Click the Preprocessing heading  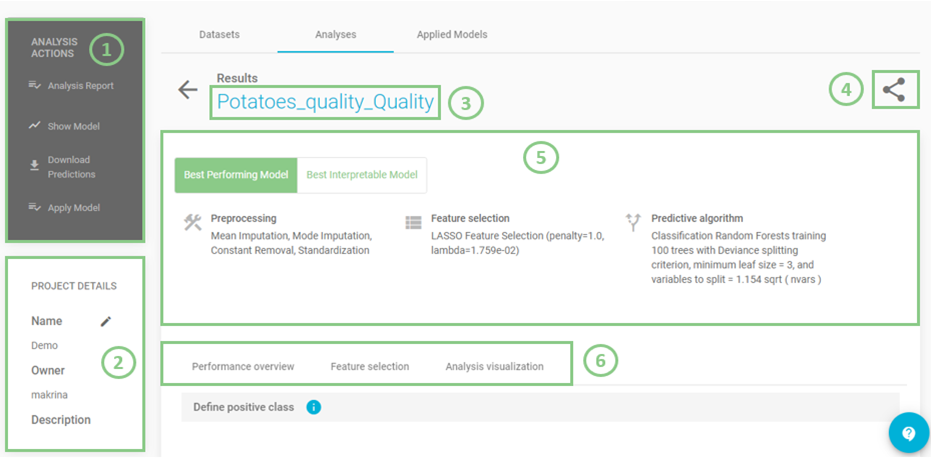(243, 219)
